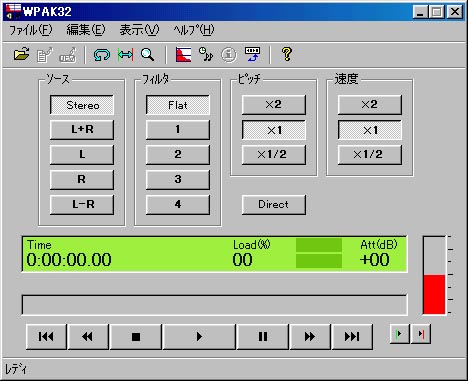The width and height of the screenshot is (468, 381).
Task: Maximize the WPAK32 window
Action: (x=436, y=12)
